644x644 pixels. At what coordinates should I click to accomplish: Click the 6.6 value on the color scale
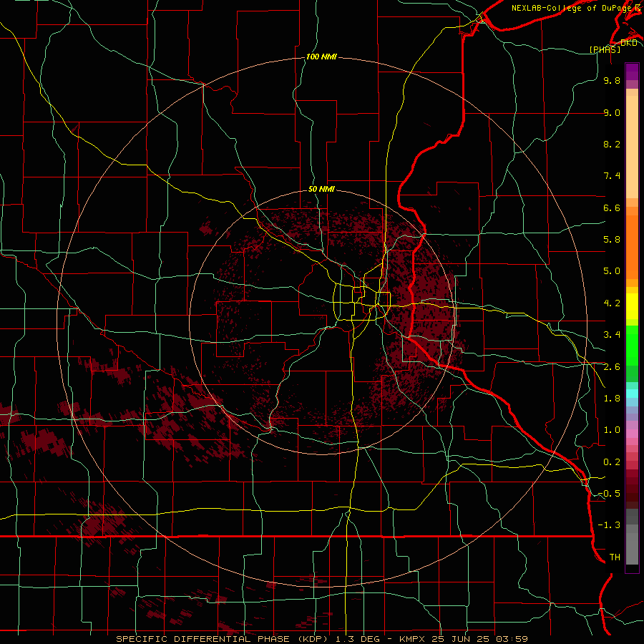click(x=612, y=208)
